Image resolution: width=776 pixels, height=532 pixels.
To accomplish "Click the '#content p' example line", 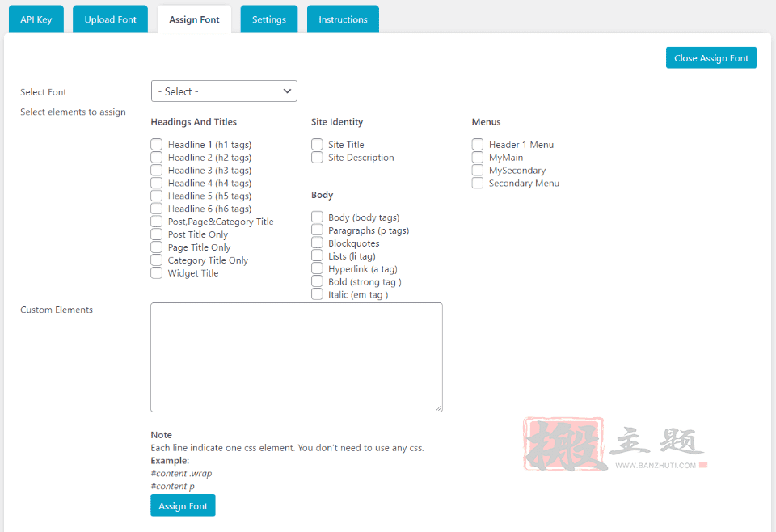I will 173,487.
